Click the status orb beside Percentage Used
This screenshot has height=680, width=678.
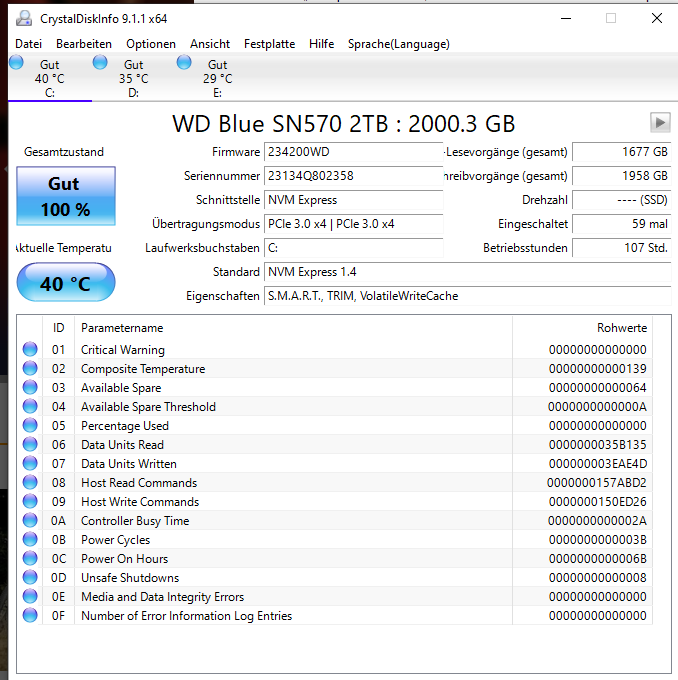coord(30,425)
